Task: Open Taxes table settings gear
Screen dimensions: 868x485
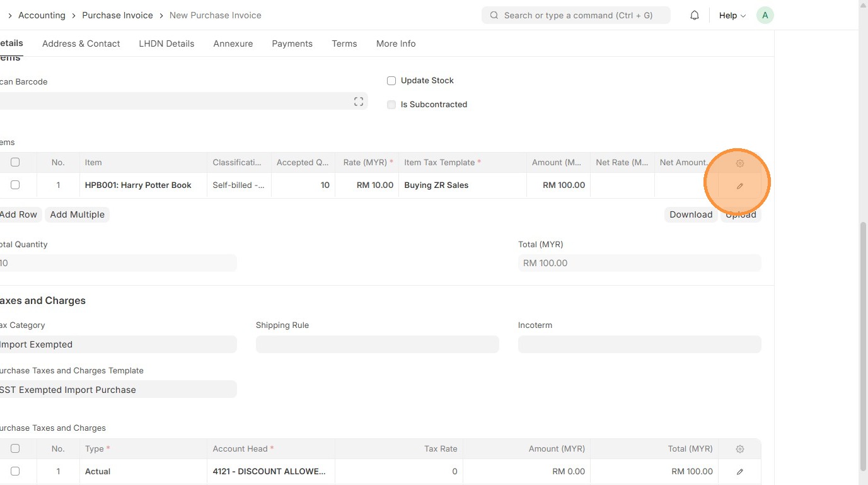Action: pyautogui.click(x=740, y=449)
